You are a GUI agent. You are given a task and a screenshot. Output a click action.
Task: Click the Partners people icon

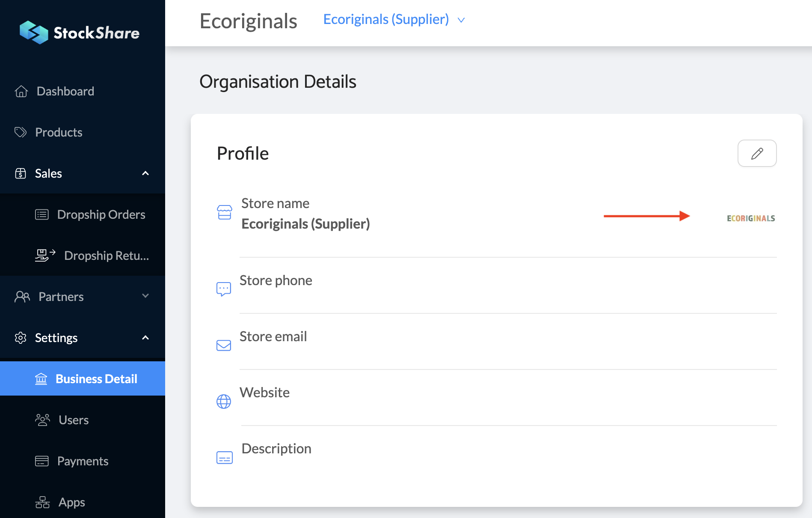(22, 297)
